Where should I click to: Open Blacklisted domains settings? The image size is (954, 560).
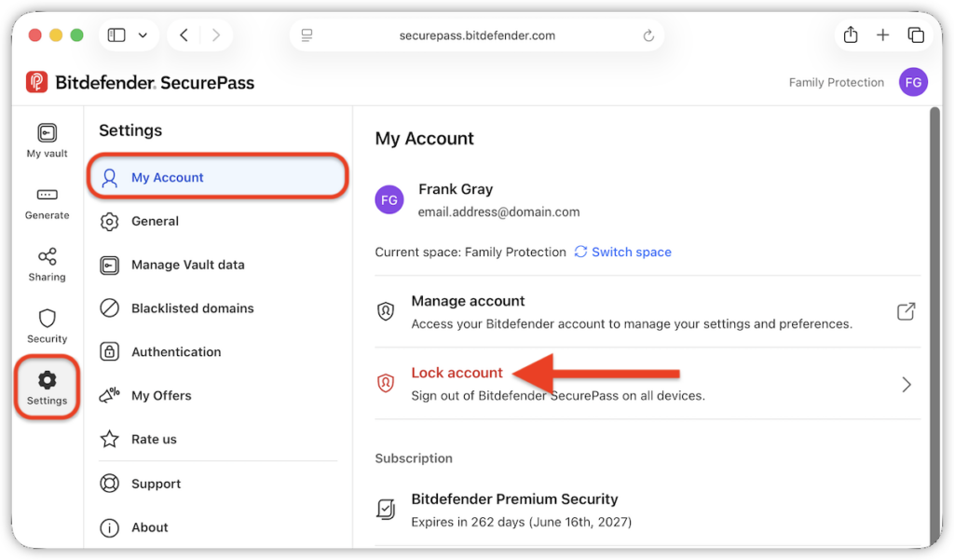tap(218, 308)
